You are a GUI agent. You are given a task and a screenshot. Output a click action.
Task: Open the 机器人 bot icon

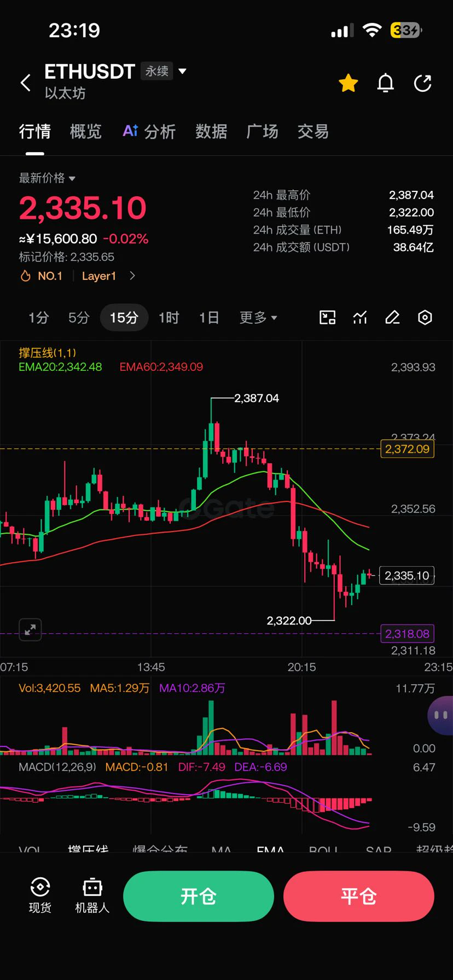(x=92, y=896)
